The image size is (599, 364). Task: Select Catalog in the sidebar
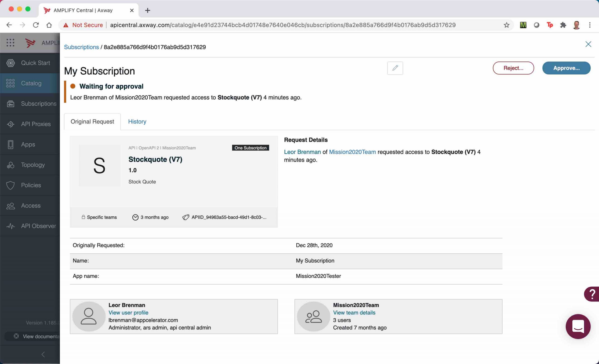pos(30,83)
